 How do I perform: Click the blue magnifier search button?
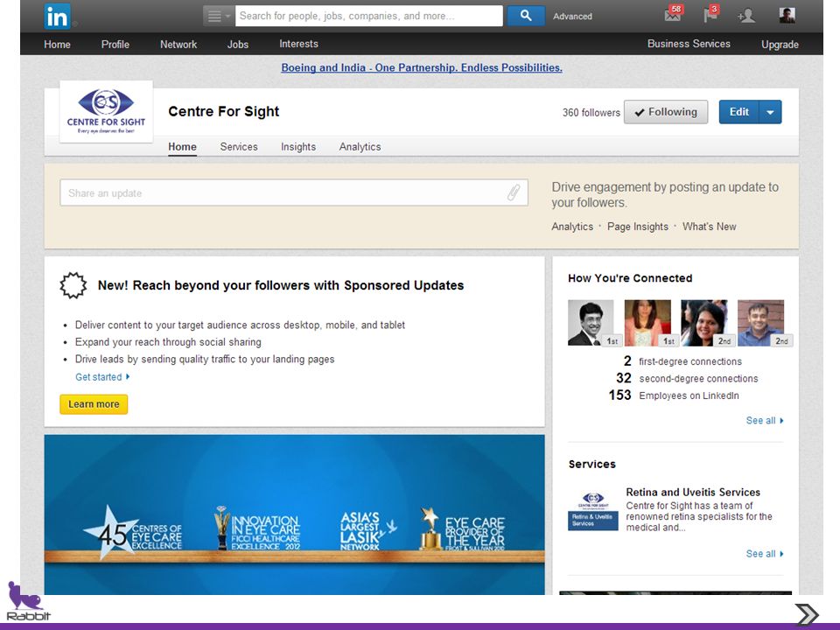coord(526,16)
